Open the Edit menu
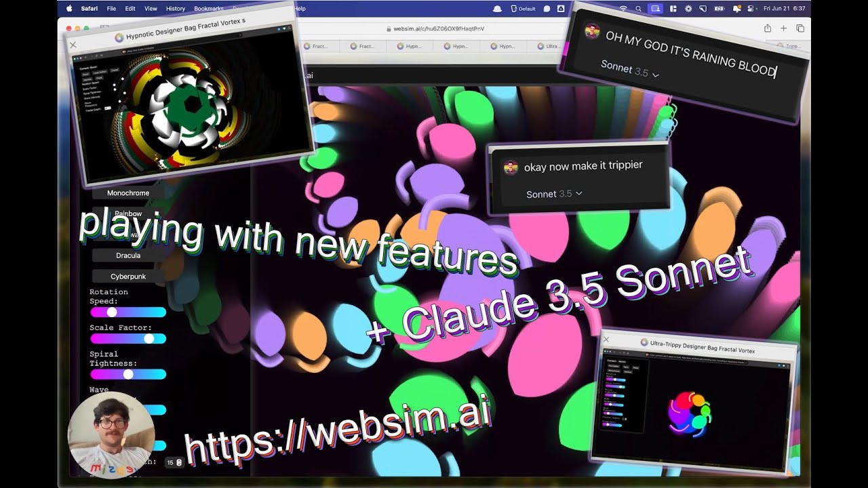This screenshot has height=488, width=868. click(130, 9)
